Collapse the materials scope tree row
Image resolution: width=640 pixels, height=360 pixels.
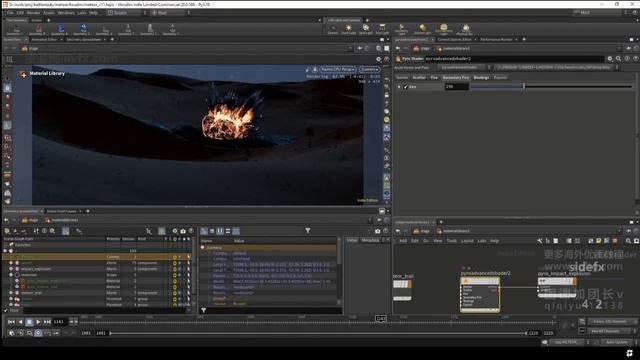coord(11,275)
